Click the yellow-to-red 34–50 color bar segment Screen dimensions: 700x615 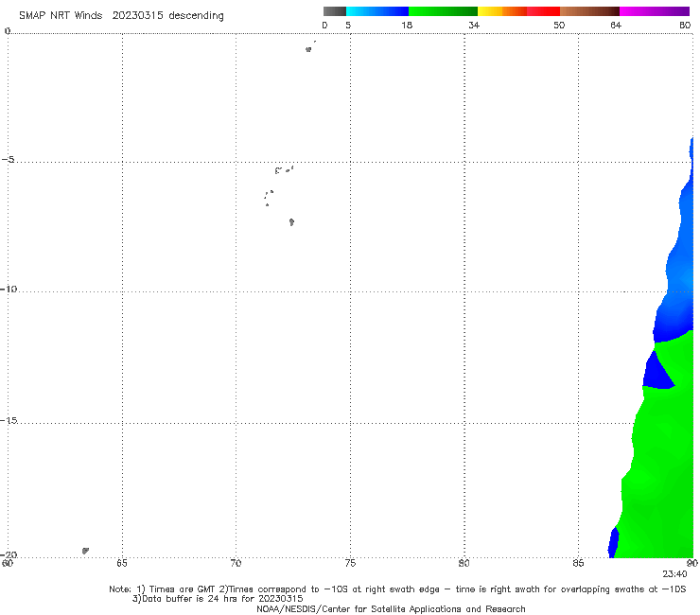[x=518, y=11]
